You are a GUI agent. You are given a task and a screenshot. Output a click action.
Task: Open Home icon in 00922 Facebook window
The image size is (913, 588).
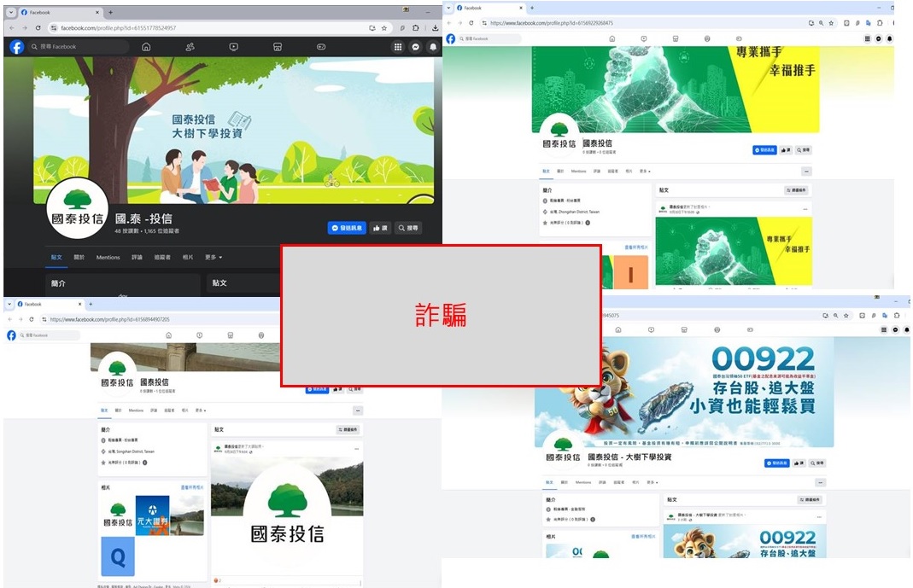pyautogui.click(x=618, y=329)
